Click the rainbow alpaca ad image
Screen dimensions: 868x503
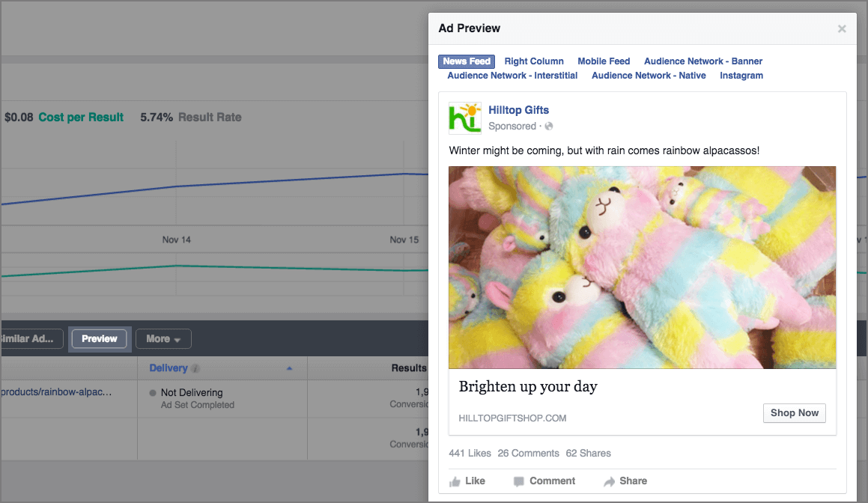coord(642,267)
